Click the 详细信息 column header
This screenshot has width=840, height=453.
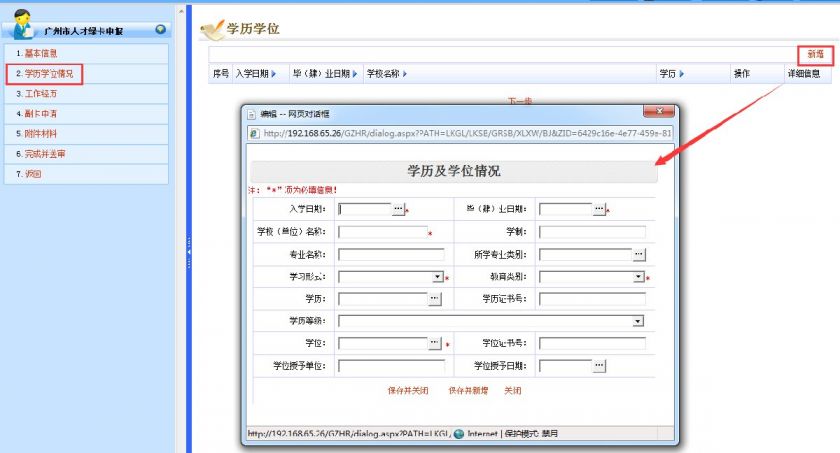pos(803,74)
